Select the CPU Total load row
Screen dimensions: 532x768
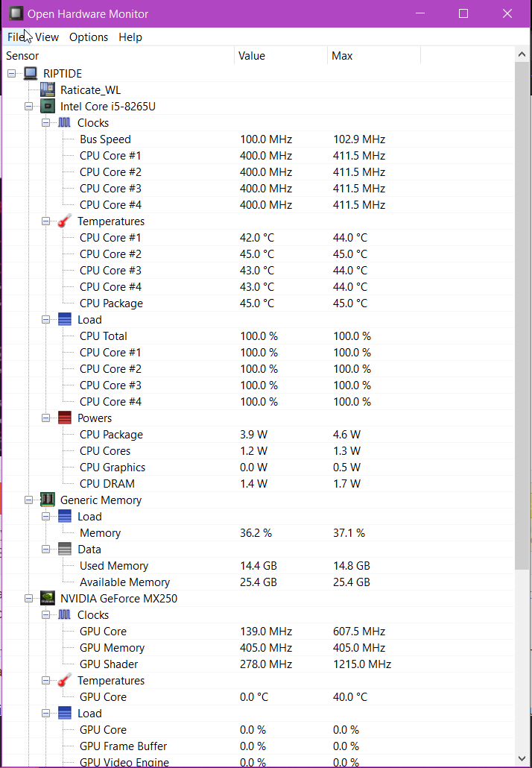(x=259, y=336)
